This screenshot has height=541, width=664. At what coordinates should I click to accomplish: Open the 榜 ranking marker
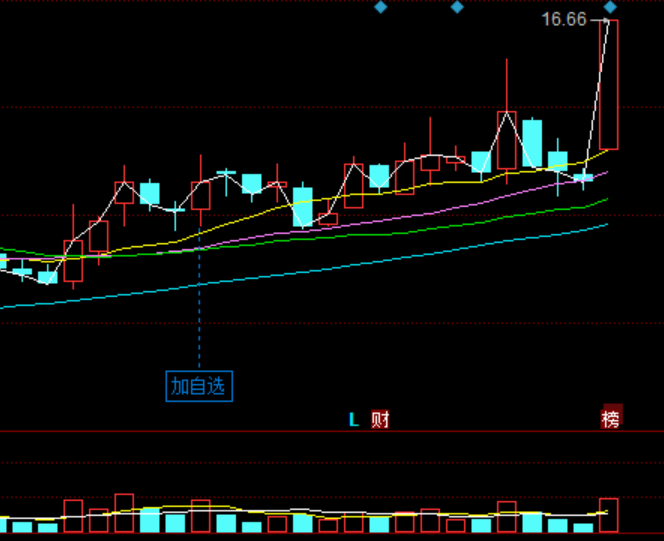point(611,419)
